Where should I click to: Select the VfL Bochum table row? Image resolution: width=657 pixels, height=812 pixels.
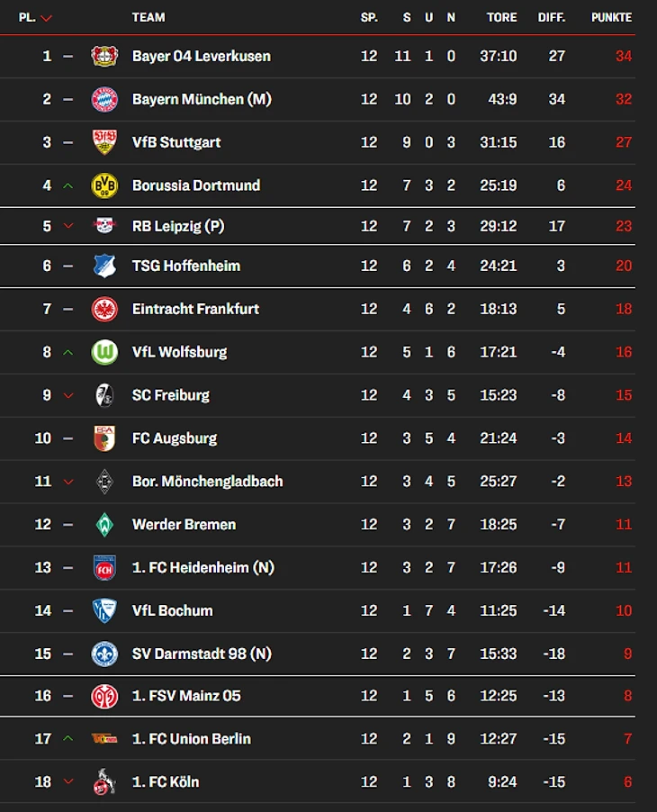[328, 610]
